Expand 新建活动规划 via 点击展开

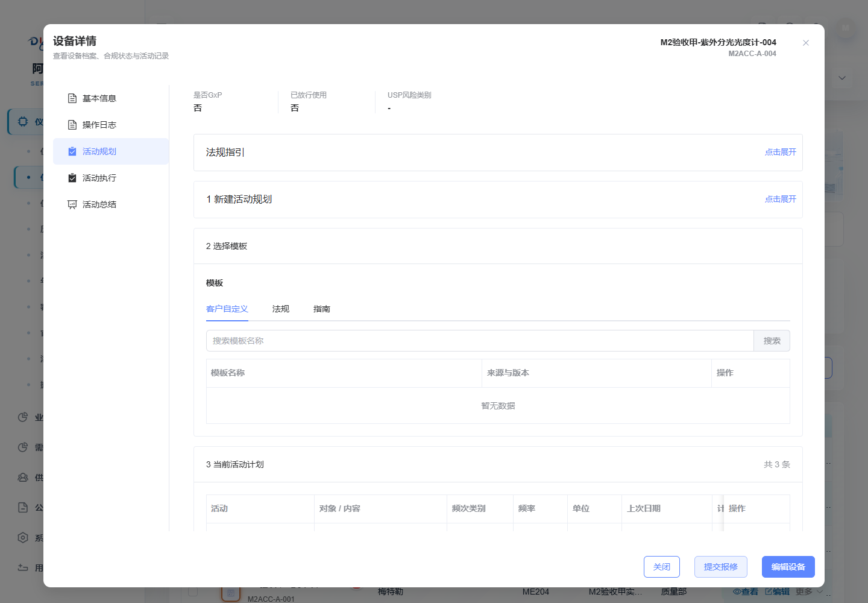tap(781, 199)
